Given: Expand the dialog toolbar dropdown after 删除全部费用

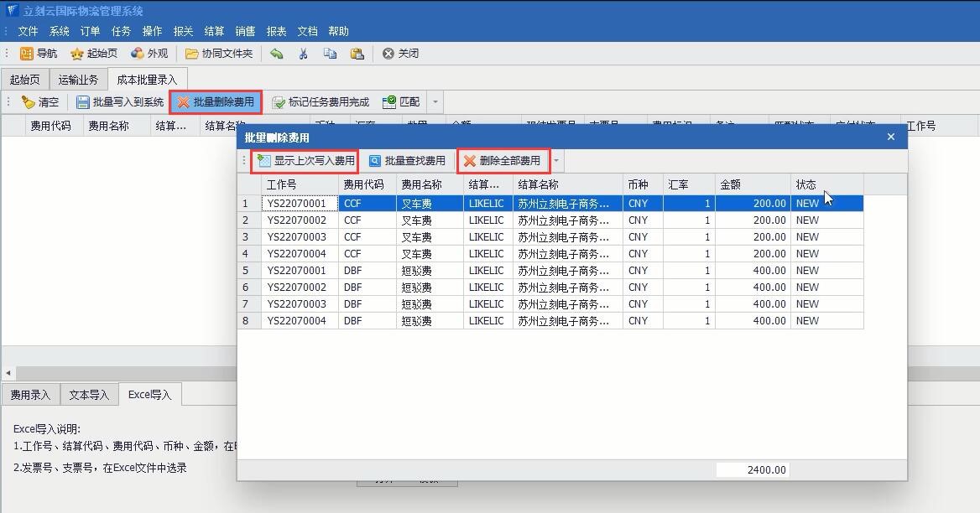Looking at the screenshot, I should (555, 161).
